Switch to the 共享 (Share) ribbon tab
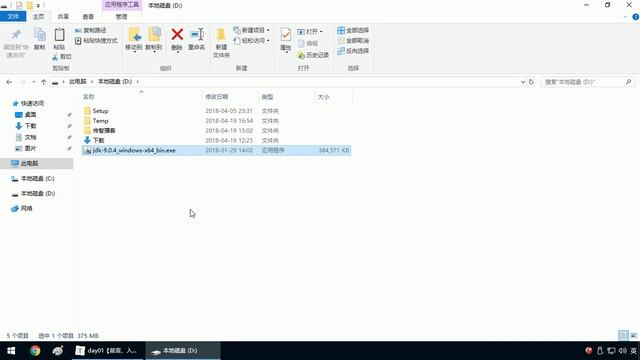 (x=63, y=16)
